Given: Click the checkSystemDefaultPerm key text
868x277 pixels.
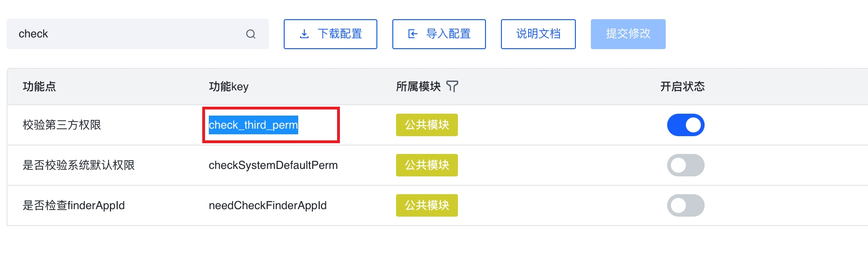Looking at the screenshot, I should tap(273, 165).
